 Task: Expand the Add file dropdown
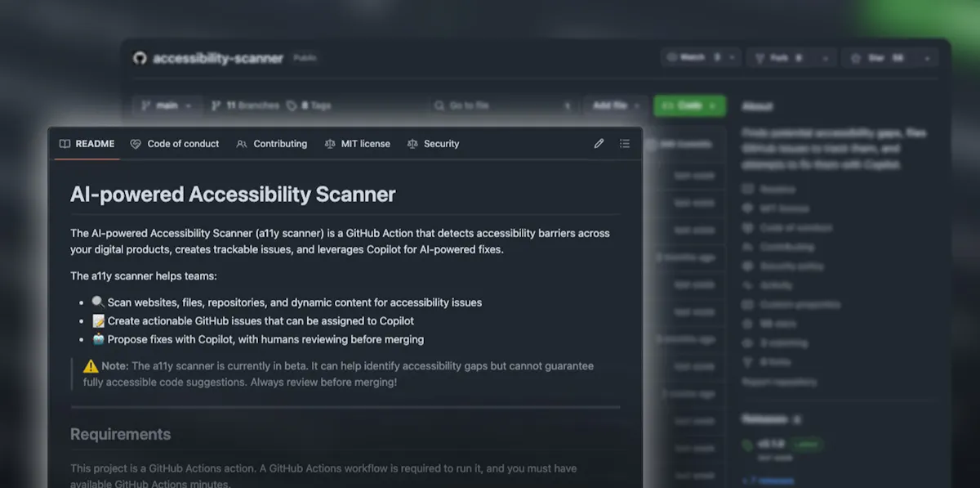point(615,105)
